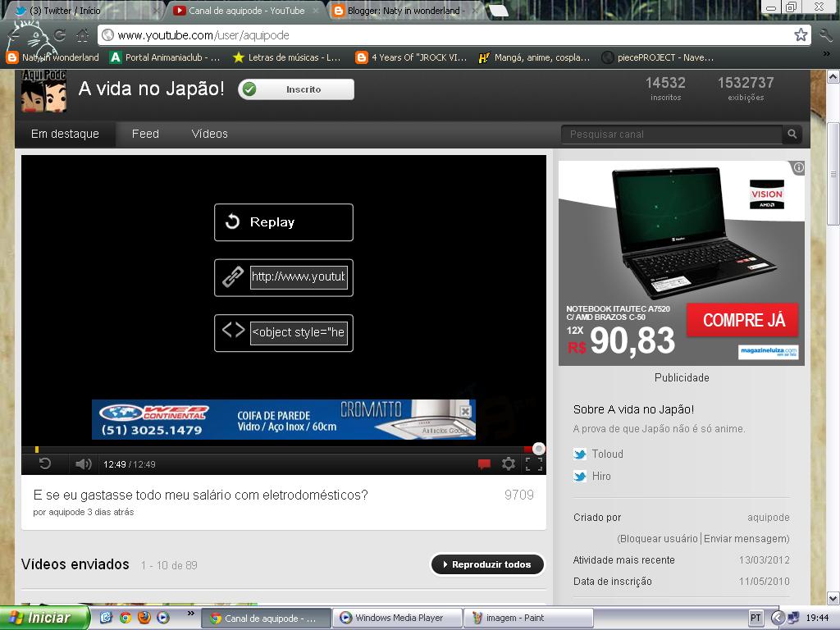Open the player settings gear
Image resolution: width=840 pixels, height=630 pixels.
[509, 463]
